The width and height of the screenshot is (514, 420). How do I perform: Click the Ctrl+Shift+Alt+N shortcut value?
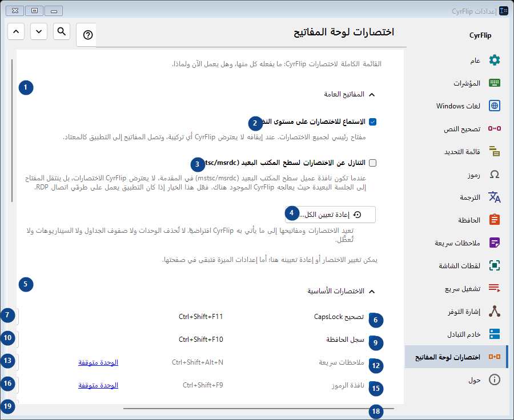[x=198, y=362]
